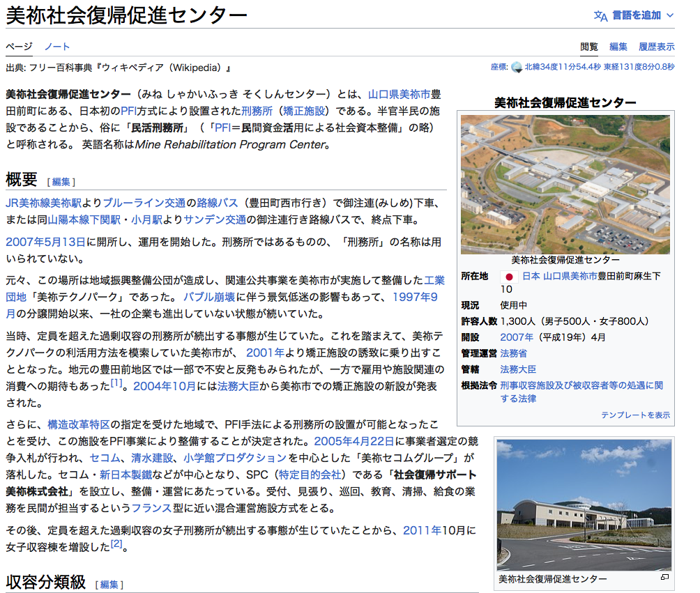This screenshot has width=700, height=593.
Task: Switch to the ノート tab
Action: (57, 47)
